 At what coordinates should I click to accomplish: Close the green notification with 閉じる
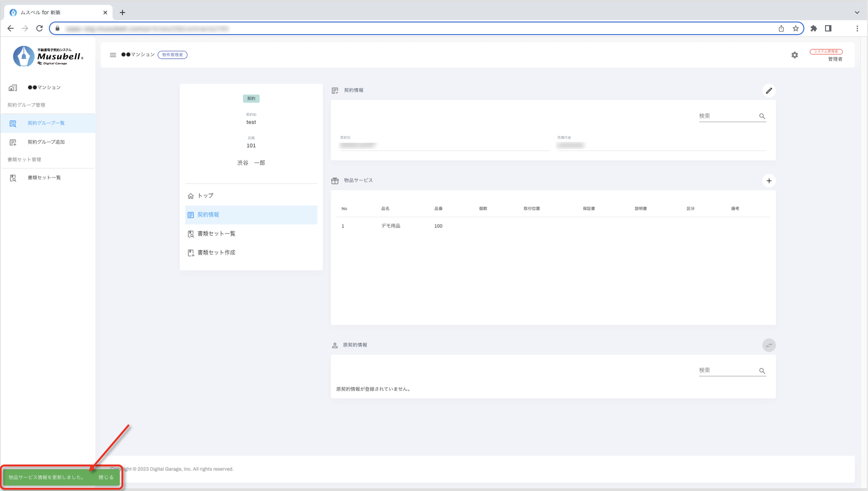106,477
